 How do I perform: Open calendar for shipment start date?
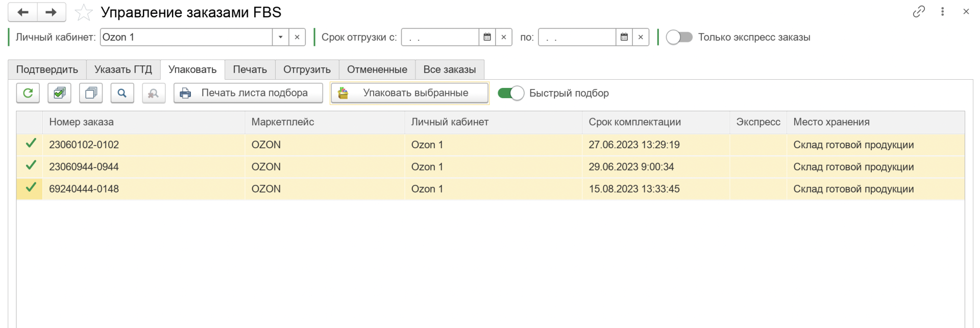(x=487, y=37)
